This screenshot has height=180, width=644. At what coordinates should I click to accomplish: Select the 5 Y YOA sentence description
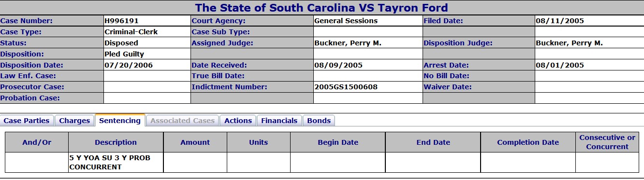click(x=109, y=163)
